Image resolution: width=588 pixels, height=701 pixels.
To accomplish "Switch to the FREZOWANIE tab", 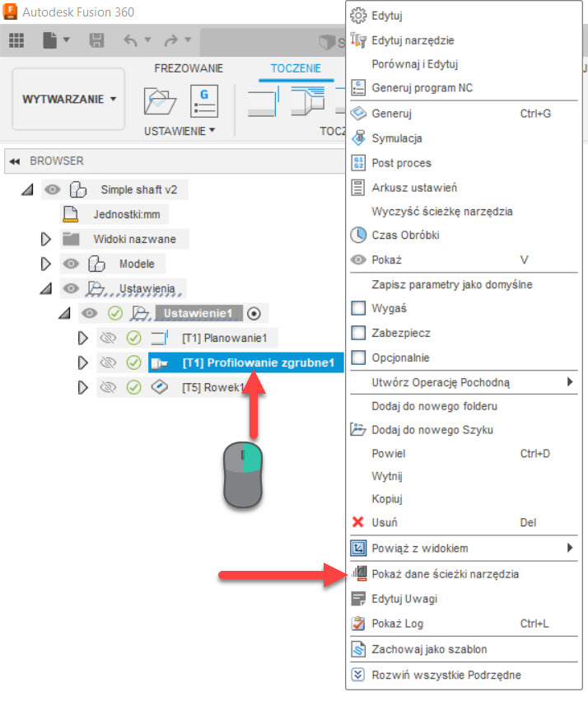I will click(x=189, y=68).
